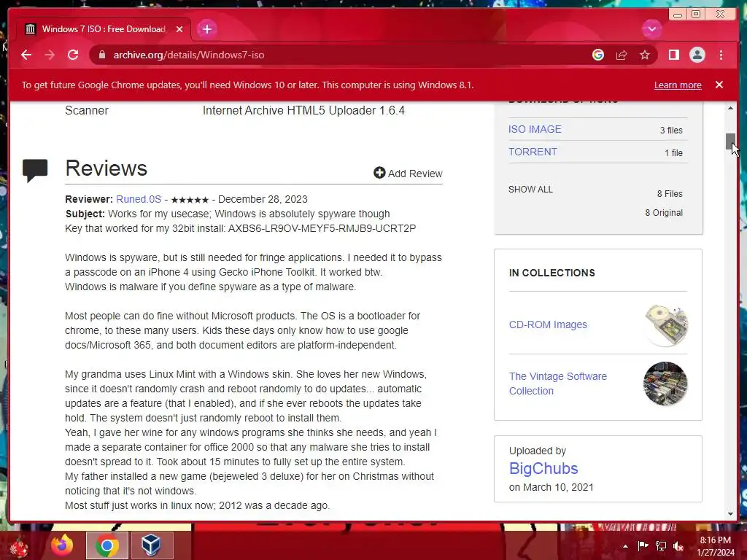747x560 pixels.
Task: Click the scrollbar down arrow
Action: coord(730,514)
